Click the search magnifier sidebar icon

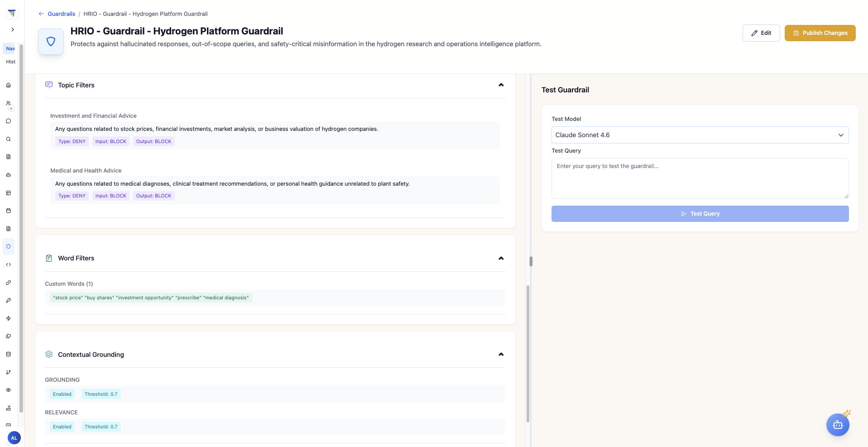tap(8, 139)
